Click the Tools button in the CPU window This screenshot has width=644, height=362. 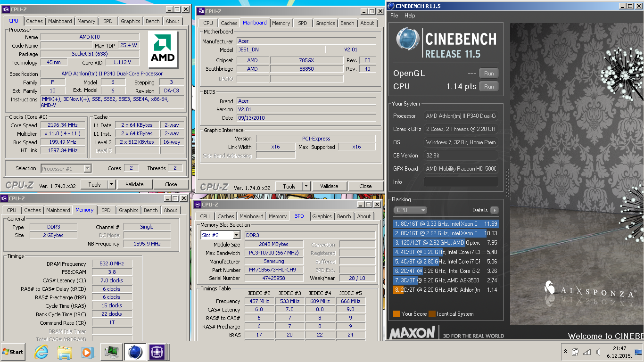94,184
